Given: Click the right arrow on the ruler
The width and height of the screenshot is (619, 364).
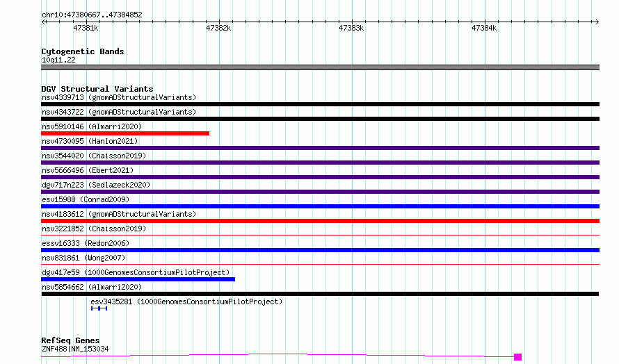Looking at the screenshot, I should [x=597, y=22].
